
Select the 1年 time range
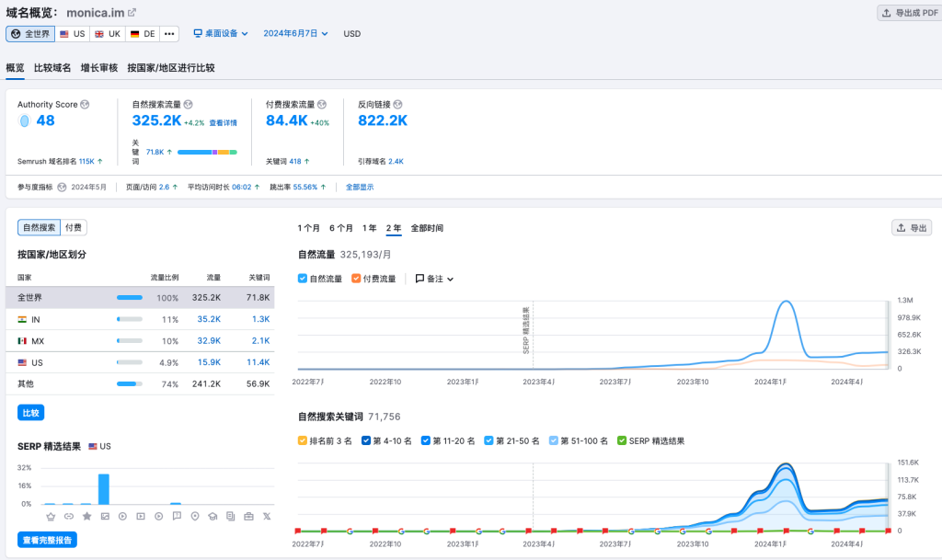click(x=369, y=228)
